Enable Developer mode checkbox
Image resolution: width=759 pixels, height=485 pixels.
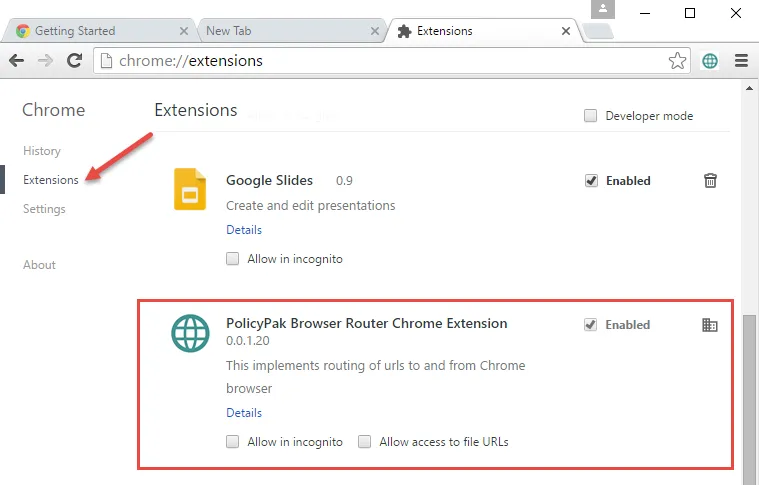(x=591, y=116)
